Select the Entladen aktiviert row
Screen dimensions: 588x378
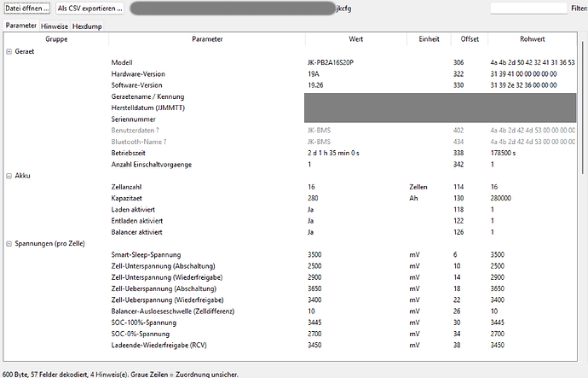[290, 221]
